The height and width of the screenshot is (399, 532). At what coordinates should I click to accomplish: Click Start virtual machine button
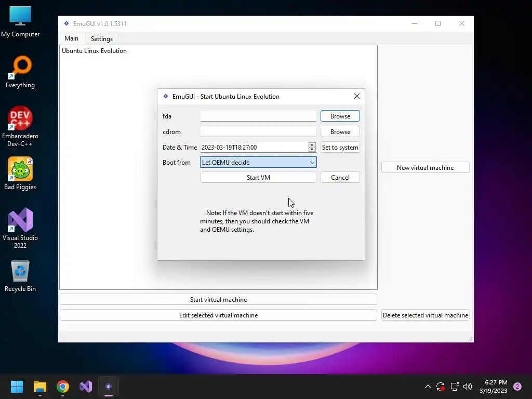pyautogui.click(x=218, y=300)
